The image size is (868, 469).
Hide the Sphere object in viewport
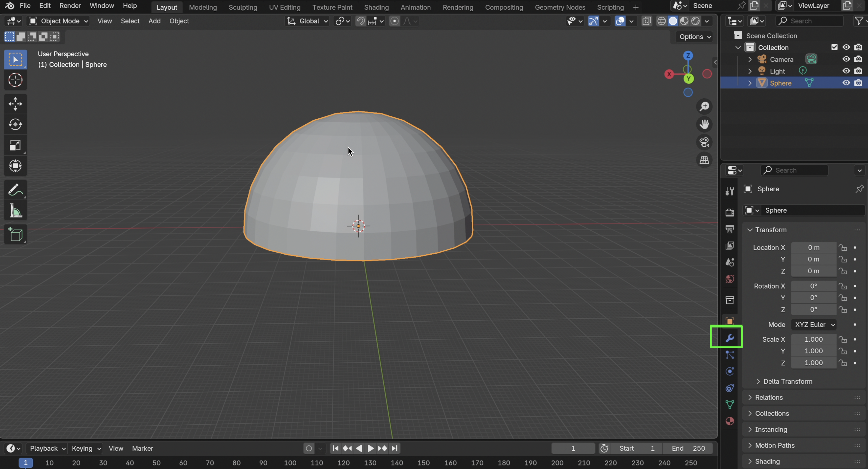846,83
